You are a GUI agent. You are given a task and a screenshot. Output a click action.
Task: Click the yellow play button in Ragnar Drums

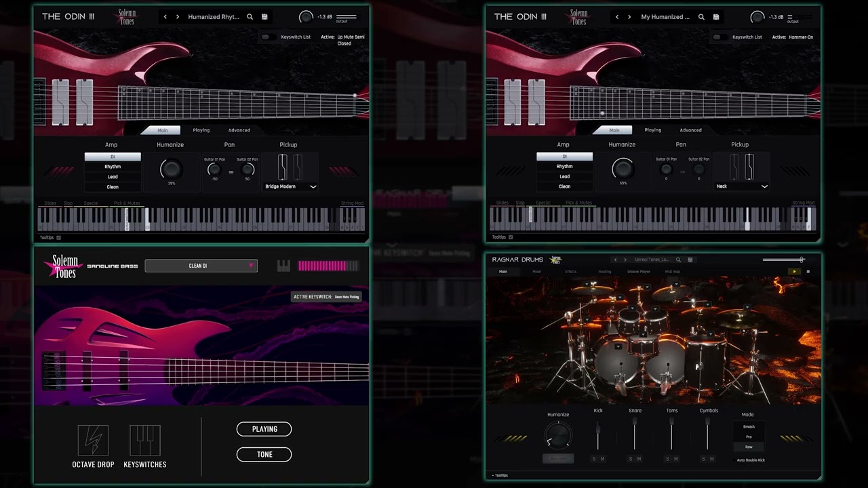click(x=793, y=272)
